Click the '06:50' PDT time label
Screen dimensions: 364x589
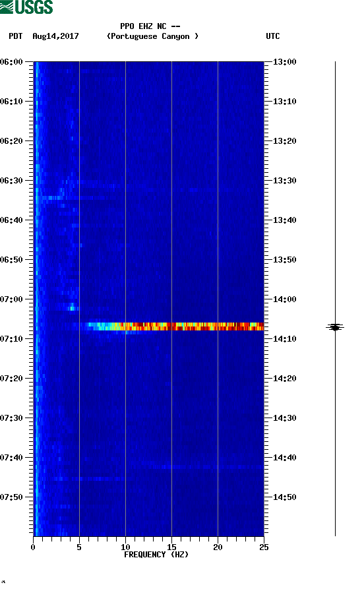(12, 260)
